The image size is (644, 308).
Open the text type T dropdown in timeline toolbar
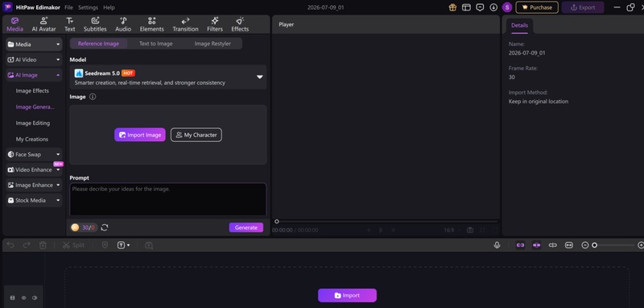tap(124, 245)
